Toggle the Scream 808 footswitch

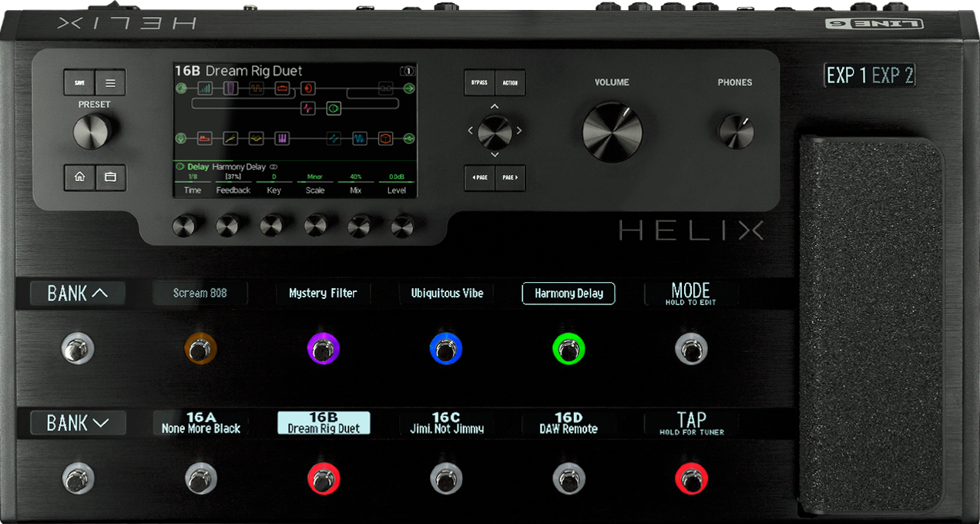(200, 349)
